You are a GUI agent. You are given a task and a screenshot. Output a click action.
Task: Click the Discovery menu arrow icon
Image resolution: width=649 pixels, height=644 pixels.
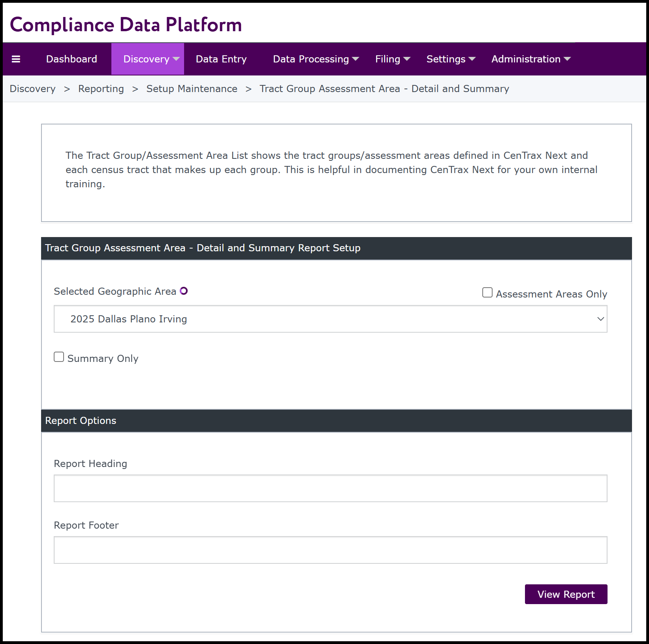point(176,59)
